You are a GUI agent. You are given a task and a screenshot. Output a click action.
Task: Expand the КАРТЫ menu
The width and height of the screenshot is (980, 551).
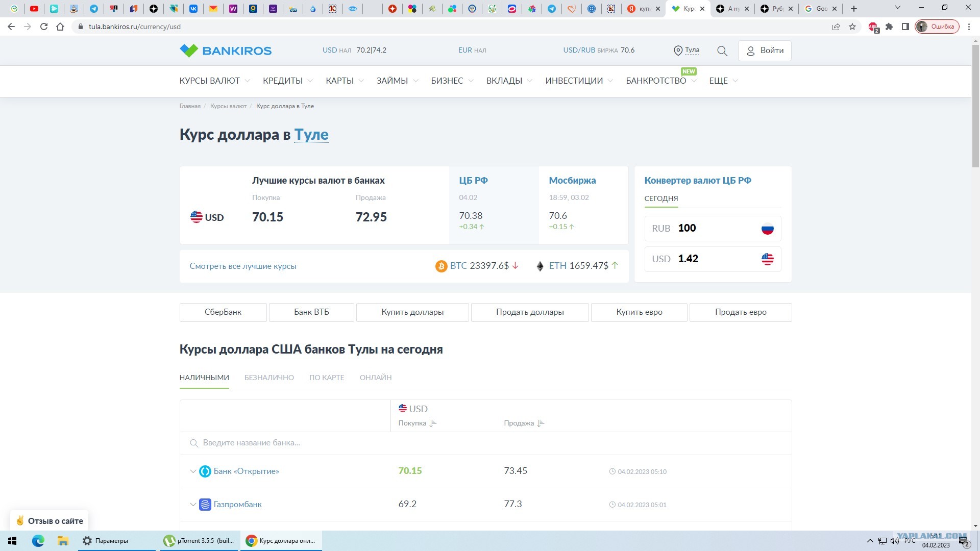[345, 81]
